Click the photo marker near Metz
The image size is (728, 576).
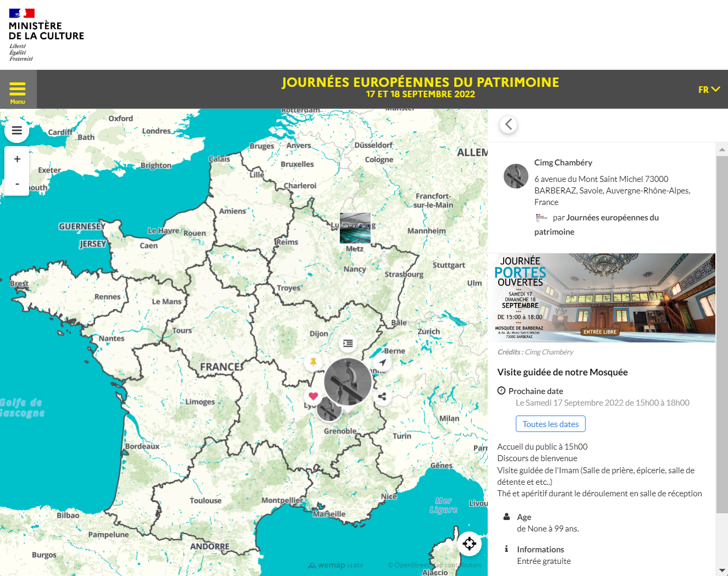[x=355, y=228]
